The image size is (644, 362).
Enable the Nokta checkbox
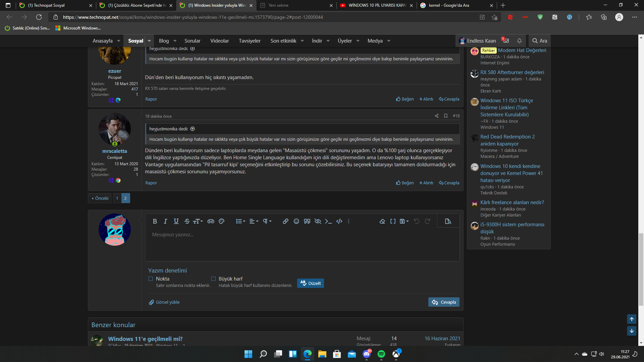(x=151, y=279)
